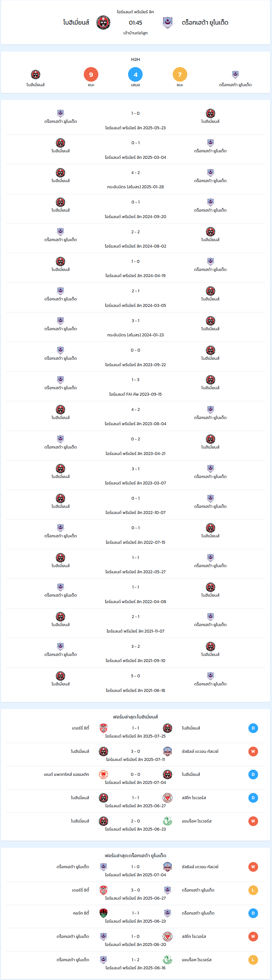Open the 5-0 result dated 2021-06-18
Viewport: 272px width, 980px height.
pyautogui.click(x=136, y=682)
